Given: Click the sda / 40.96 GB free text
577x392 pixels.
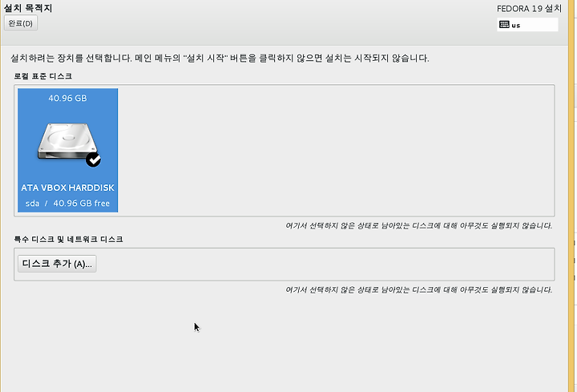Looking at the screenshot, I should click(x=67, y=203).
